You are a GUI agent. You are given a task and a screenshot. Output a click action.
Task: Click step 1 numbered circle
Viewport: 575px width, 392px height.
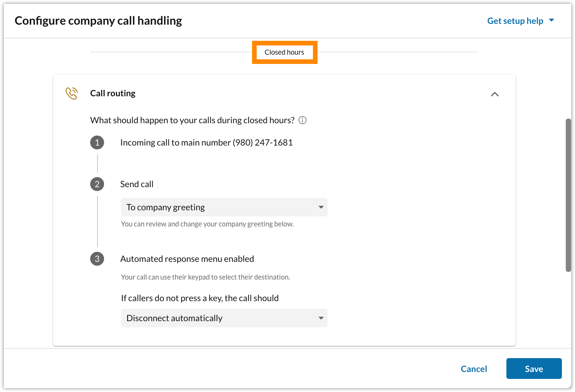(x=97, y=142)
